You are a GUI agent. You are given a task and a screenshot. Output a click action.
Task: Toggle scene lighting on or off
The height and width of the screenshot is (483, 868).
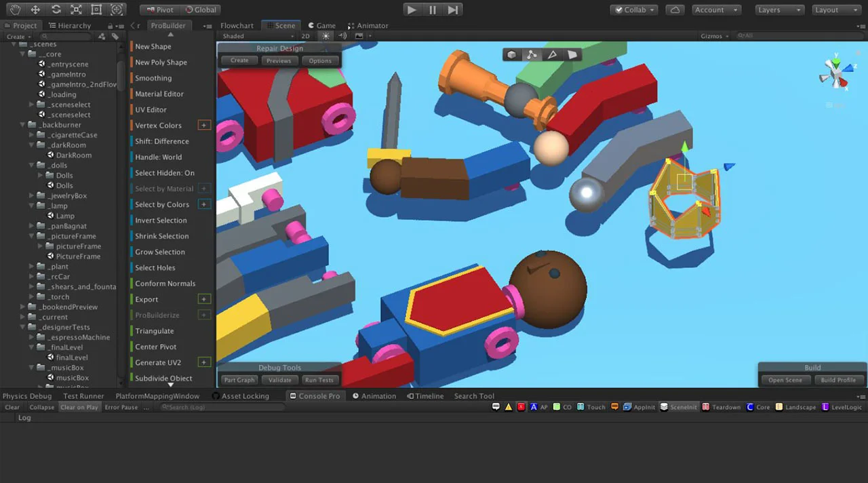[x=326, y=36]
